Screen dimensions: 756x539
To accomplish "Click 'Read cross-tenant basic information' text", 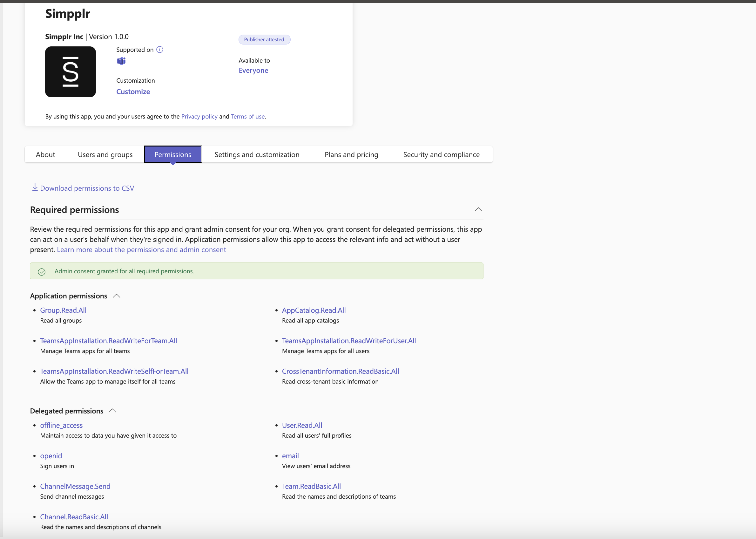I will coord(330,382).
